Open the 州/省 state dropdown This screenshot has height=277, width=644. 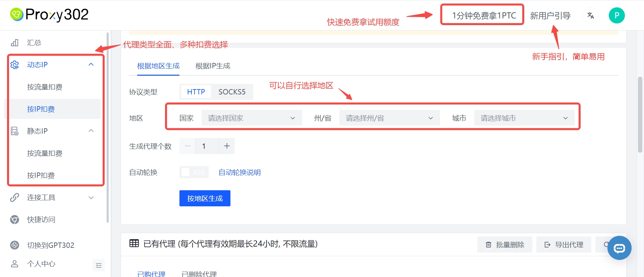click(389, 118)
